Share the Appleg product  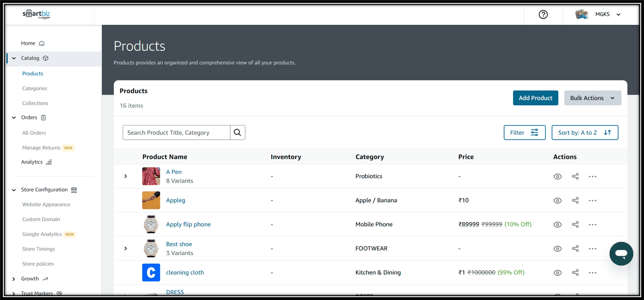575,200
